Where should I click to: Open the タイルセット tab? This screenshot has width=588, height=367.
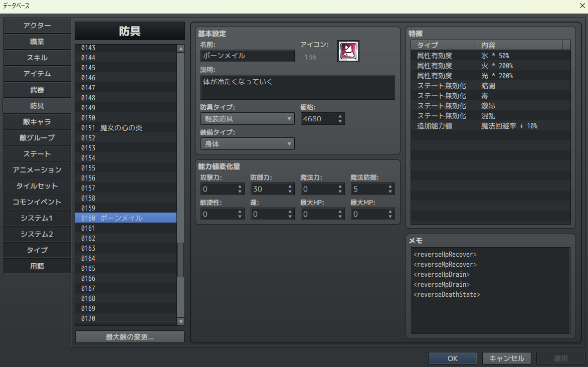37,186
